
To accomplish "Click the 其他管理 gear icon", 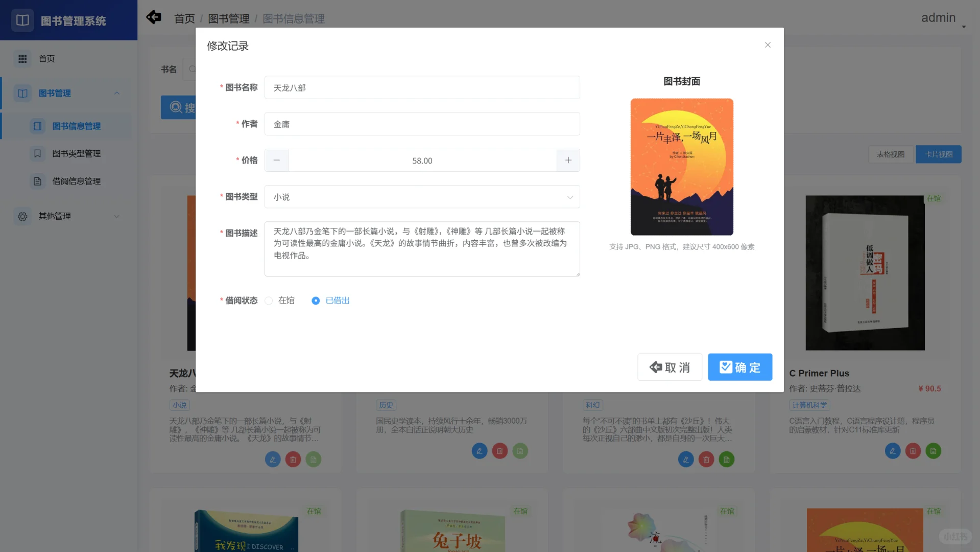I will pyautogui.click(x=22, y=216).
